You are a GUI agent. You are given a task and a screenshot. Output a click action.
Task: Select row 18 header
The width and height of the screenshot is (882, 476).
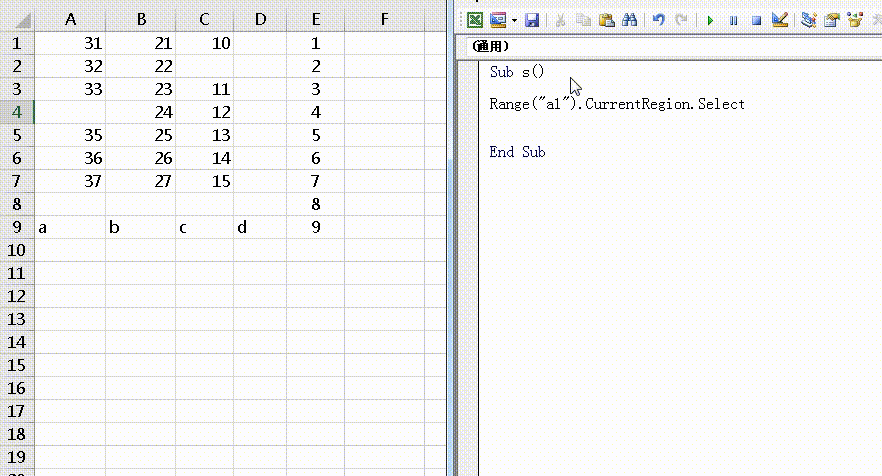pos(17,434)
